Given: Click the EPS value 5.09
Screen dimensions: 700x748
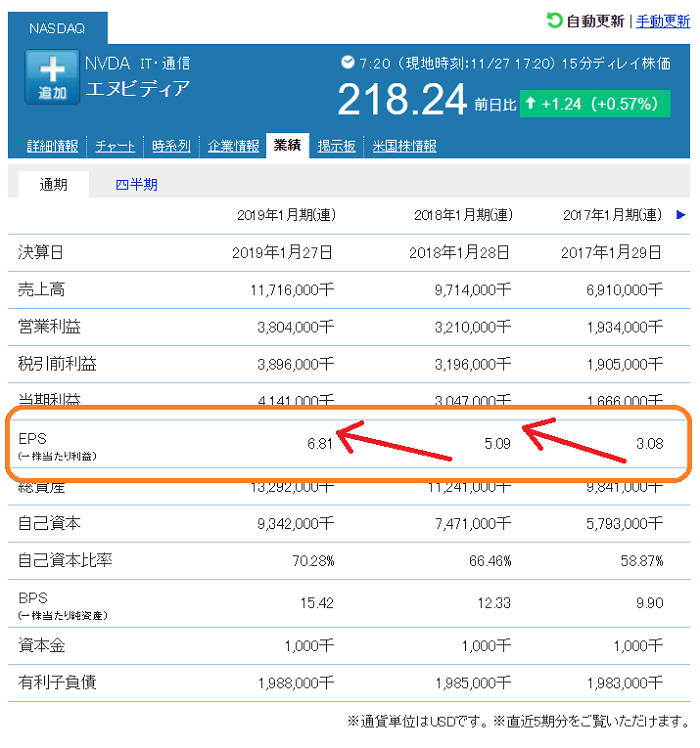Looking at the screenshot, I should coord(497,444).
